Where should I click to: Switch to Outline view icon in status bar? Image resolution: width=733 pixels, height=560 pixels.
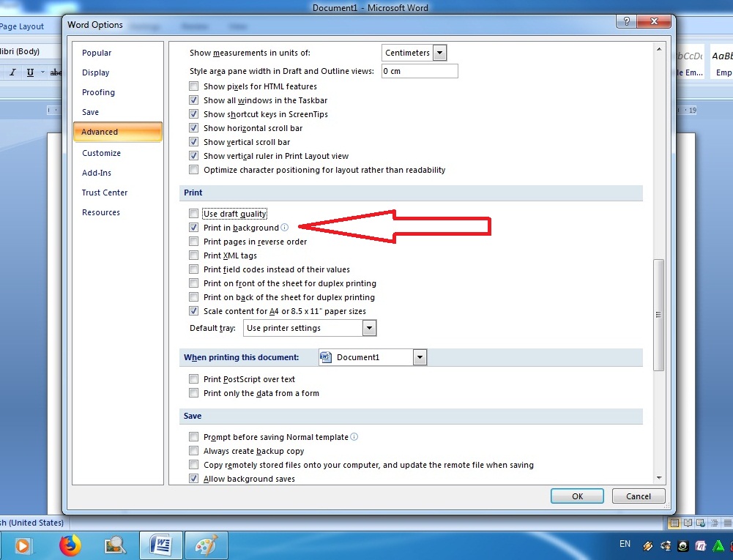(714, 523)
